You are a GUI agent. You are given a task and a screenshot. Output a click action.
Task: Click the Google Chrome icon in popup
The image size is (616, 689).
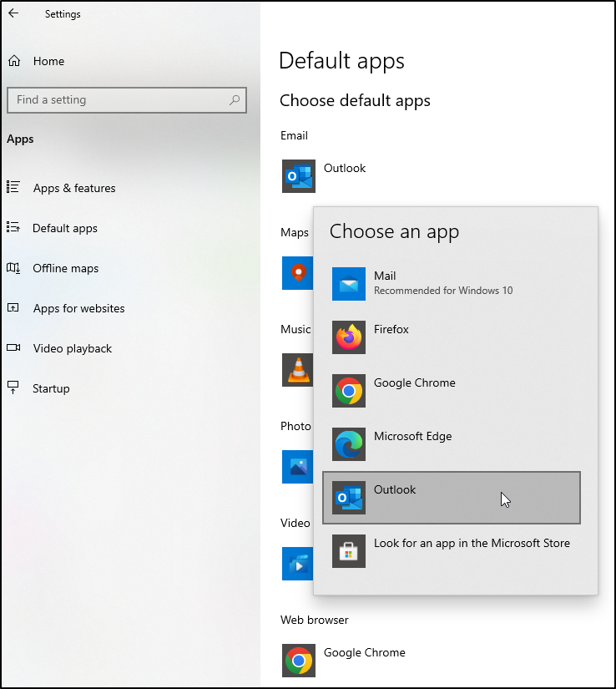pyautogui.click(x=349, y=391)
